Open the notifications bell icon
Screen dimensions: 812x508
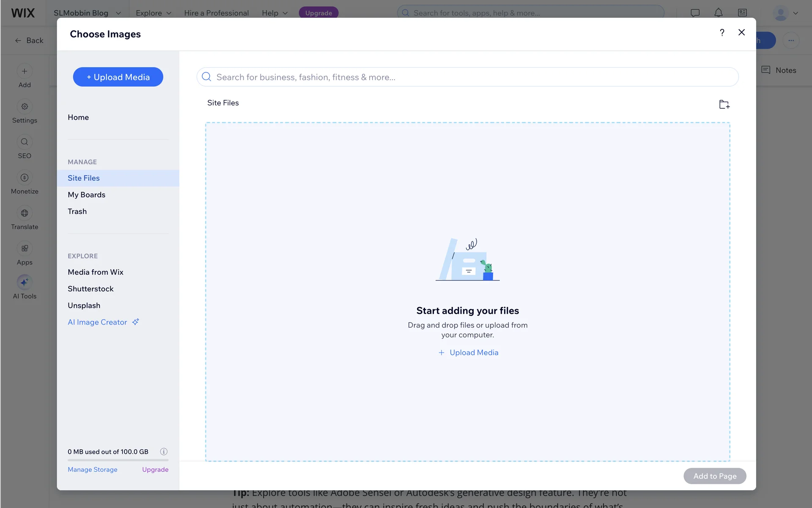[718, 13]
